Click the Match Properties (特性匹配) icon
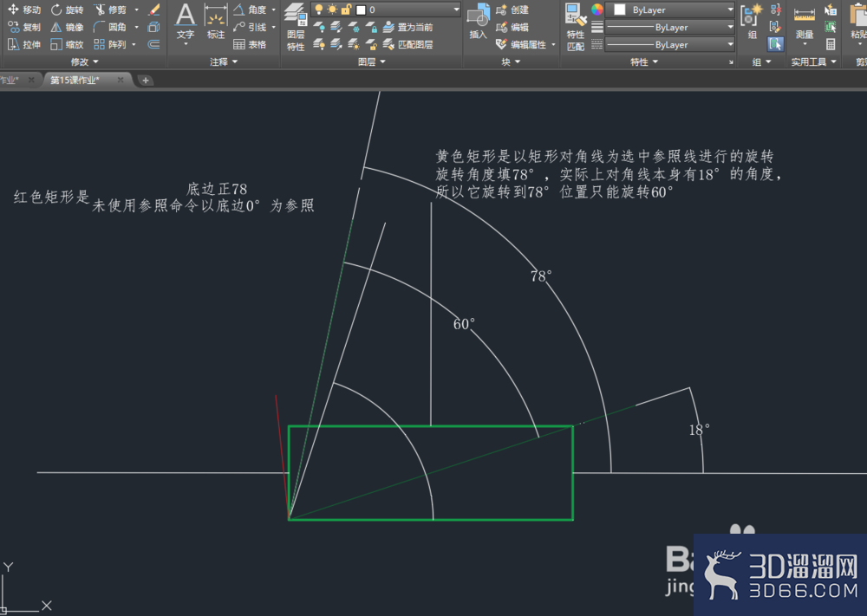 [576, 27]
